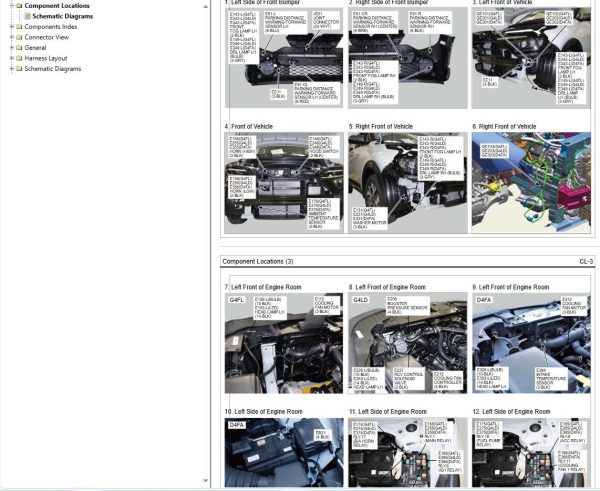The image size is (600, 491).
Task: Click the bottom Schematic Diagrams folder icon
Action: tap(19, 69)
